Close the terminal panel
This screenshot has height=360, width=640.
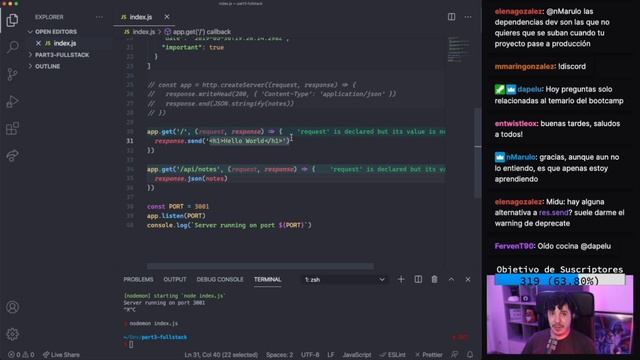pos(468,279)
